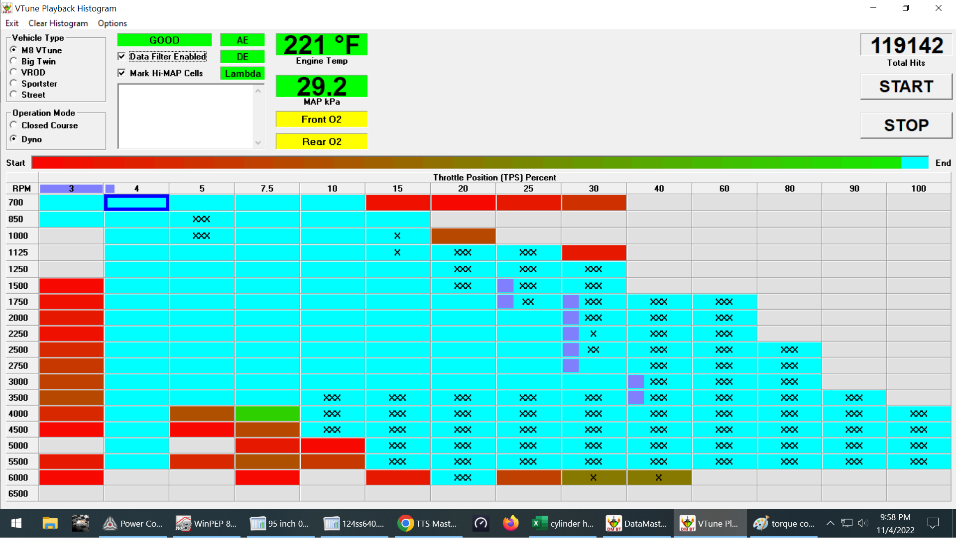Open Chrome TTS Mast taskbar icon
Image resolution: width=956 pixels, height=560 pixels.
(428, 523)
